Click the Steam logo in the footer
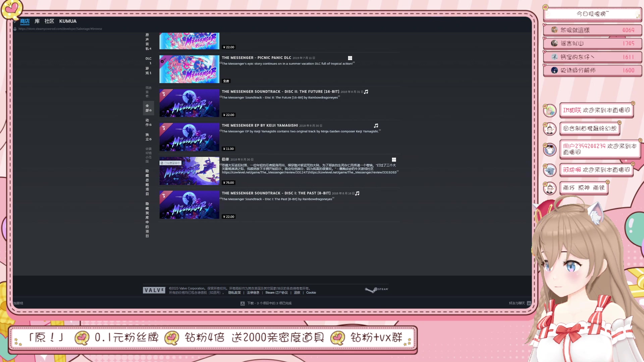Viewport: 644px width, 362px height. click(377, 290)
